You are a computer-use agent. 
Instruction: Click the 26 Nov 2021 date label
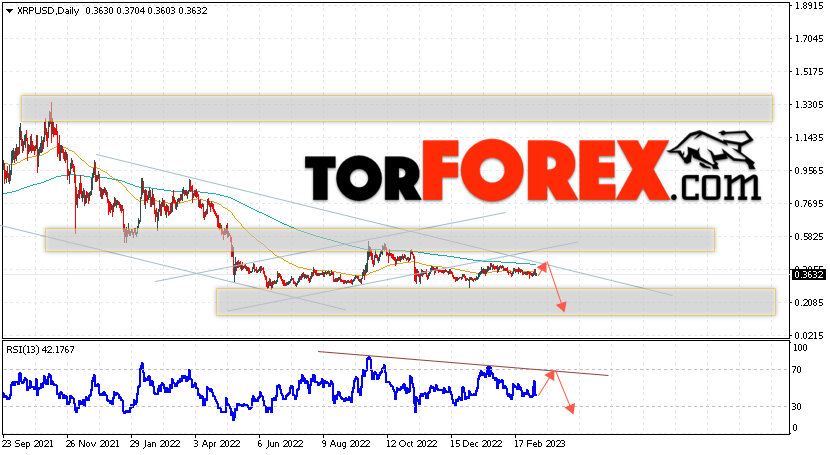[x=92, y=443]
